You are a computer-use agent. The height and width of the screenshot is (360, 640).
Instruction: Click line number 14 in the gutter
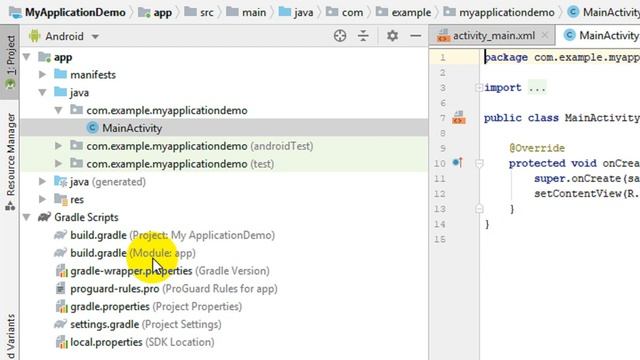click(439, 224)
